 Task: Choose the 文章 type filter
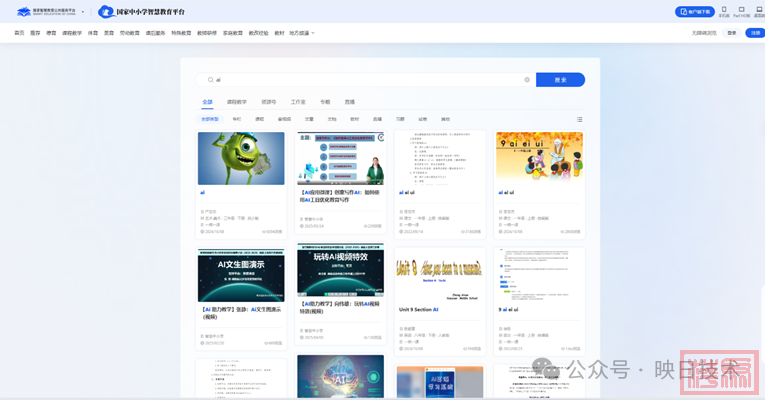(309, 119)
